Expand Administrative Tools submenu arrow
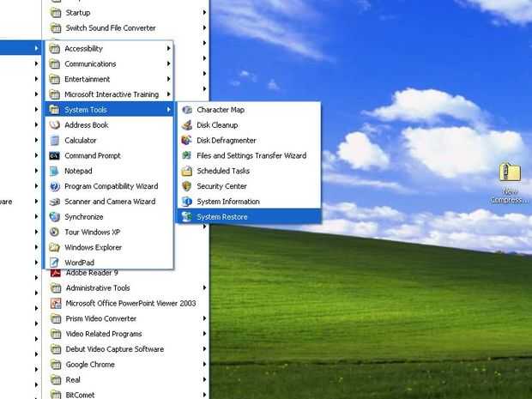The height and width of the screenshot is (399, 532). tap(204, 288)
